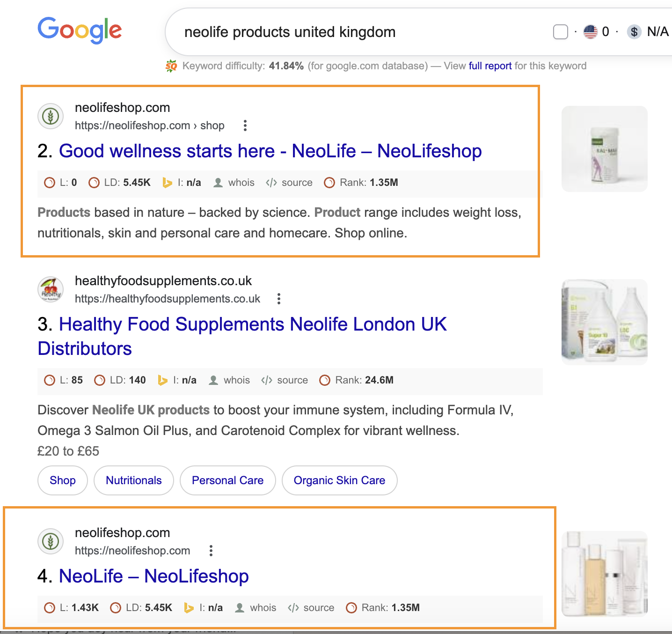This screenshot has height=634, width=672.
Task: Click the Google logo
Action: [80, 30]
